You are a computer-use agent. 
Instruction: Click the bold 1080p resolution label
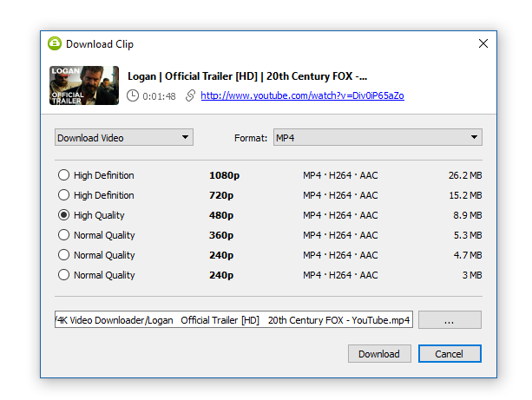click(224, 175)
